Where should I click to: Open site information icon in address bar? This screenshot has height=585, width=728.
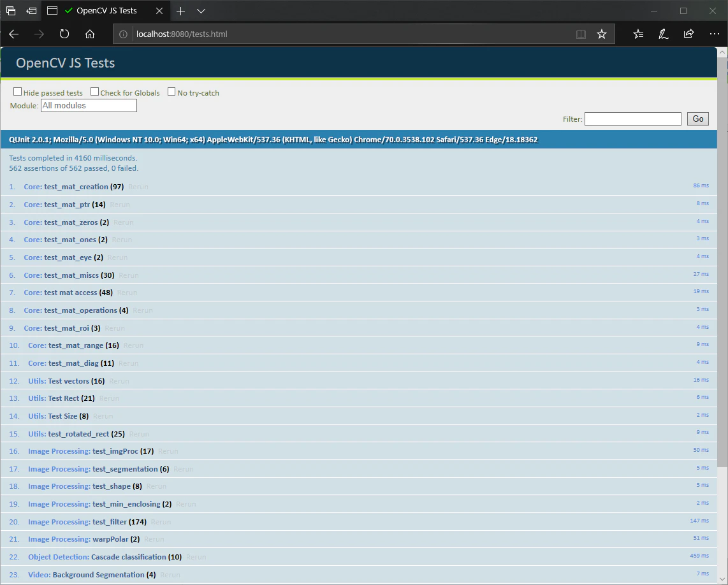(123, 34)
